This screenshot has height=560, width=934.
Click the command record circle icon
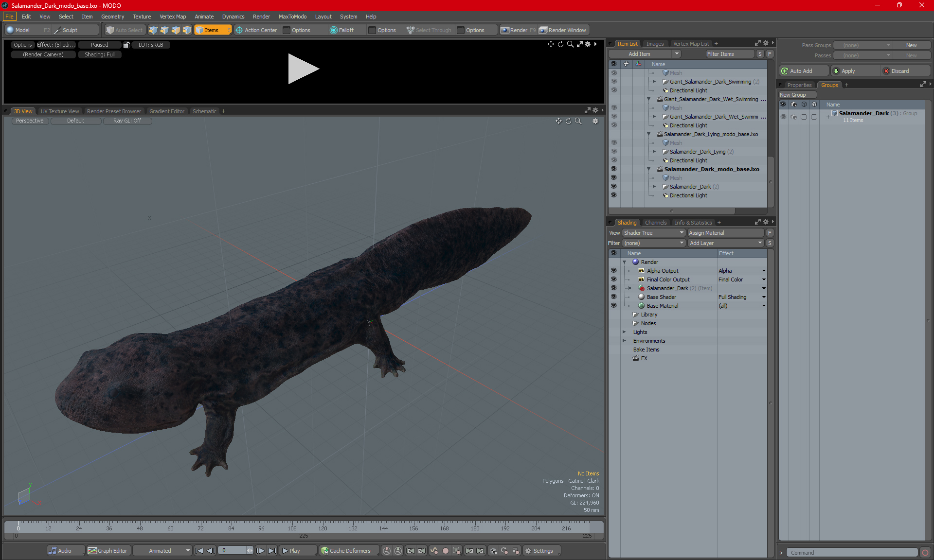pyautogui.click(x=925, y=553)
